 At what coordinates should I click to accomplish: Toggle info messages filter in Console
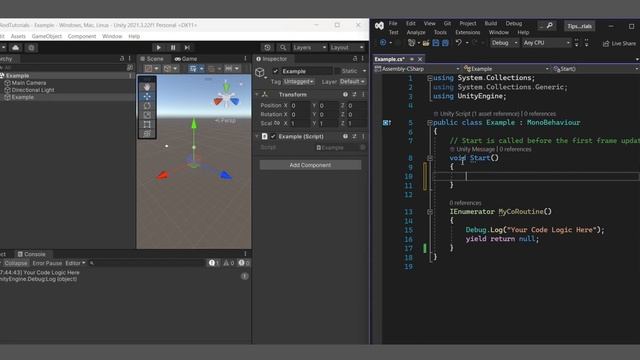coord(214,263)
